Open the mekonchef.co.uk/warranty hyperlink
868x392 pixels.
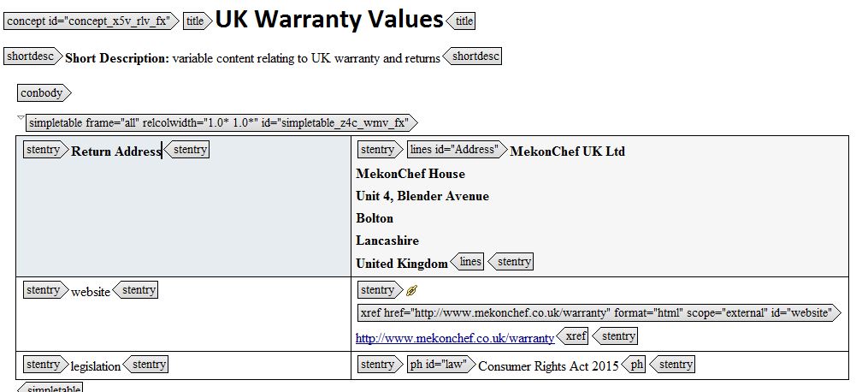pos(454,338)
